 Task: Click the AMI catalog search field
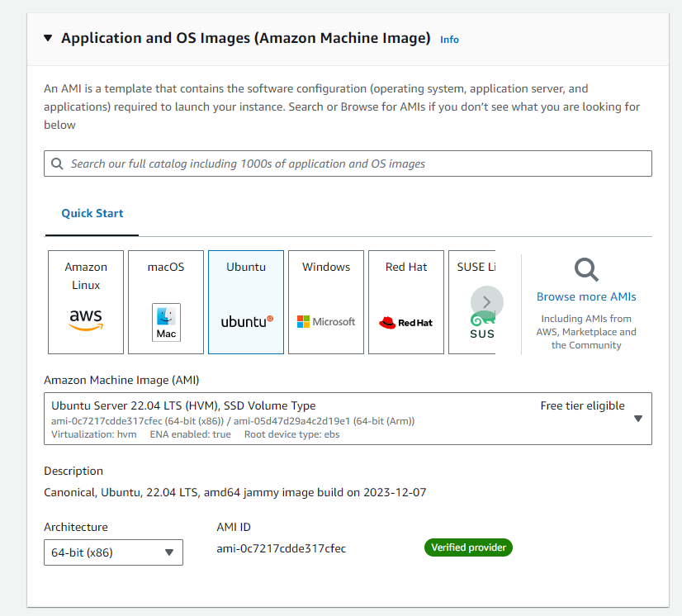(x=347, y=163)
